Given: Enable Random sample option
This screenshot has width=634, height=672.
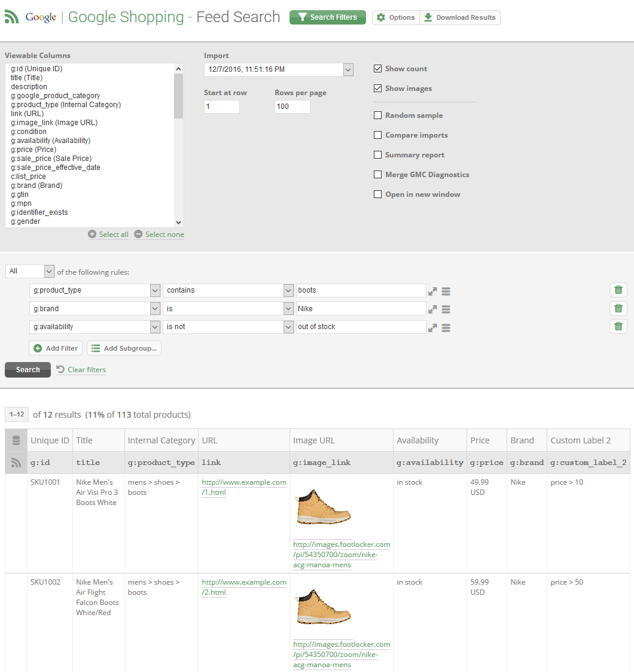Looking at the screenshot, I should coord(377,115).
